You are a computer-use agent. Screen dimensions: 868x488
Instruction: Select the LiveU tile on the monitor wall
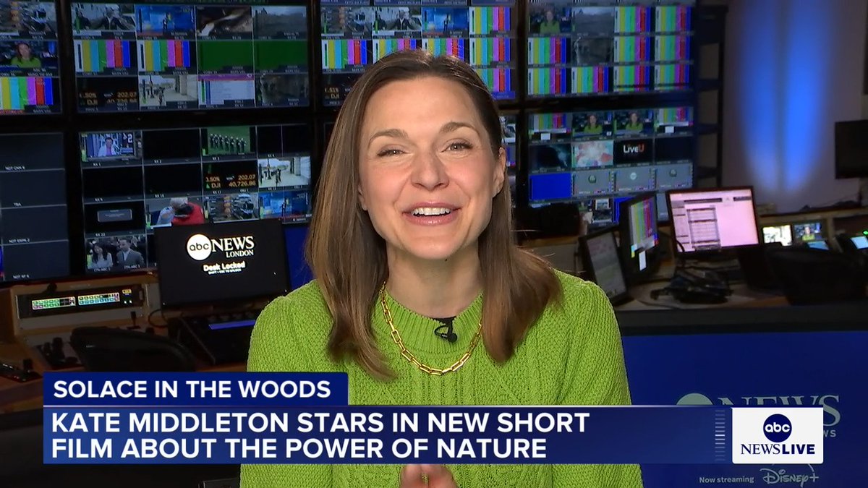[634, 152]
